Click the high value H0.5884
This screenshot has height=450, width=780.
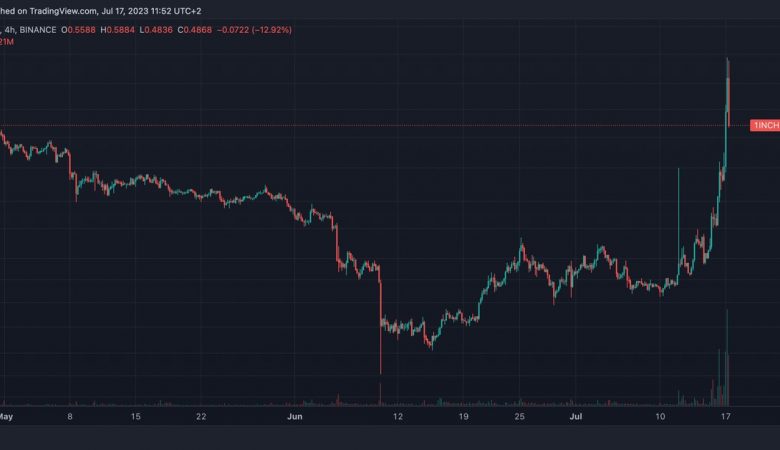(x=117, y=30)
